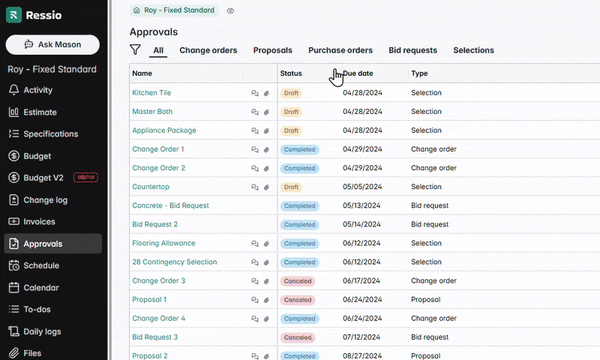Open Change Order 3
This screenshot has height=360, width=600.
[158, 280]
